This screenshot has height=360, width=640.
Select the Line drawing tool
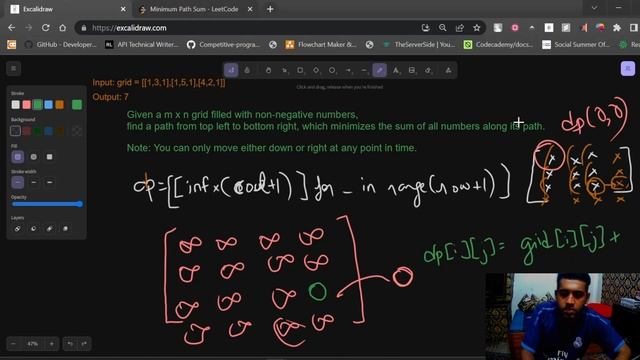coord(364,70)
